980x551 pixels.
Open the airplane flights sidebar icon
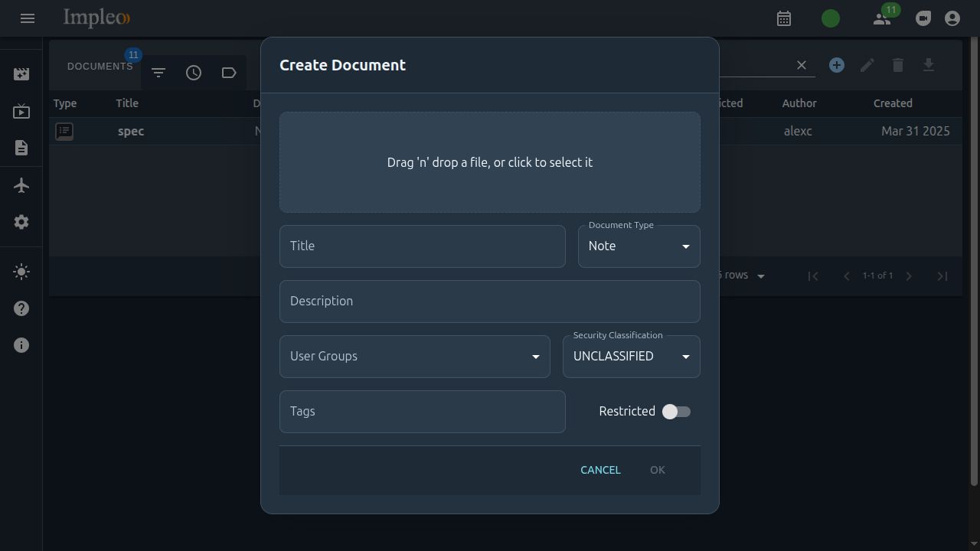pos(21,185)
